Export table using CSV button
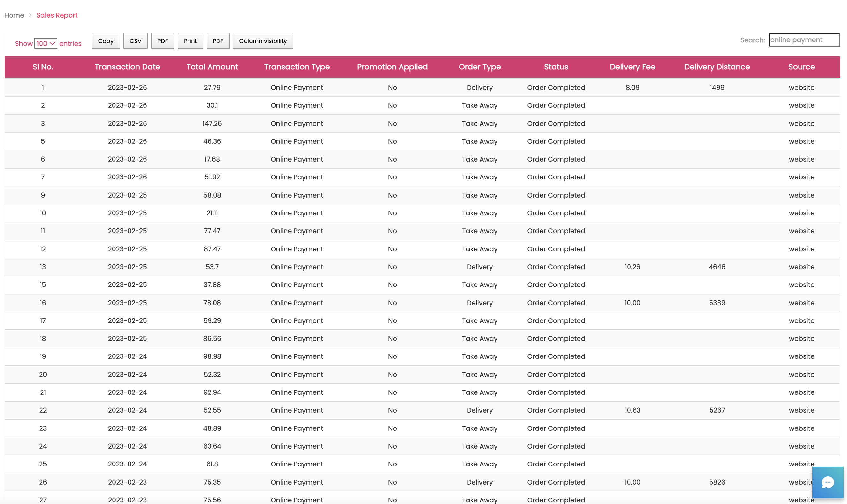The width and height of the screenshot is (847, 504). [135, 41]
